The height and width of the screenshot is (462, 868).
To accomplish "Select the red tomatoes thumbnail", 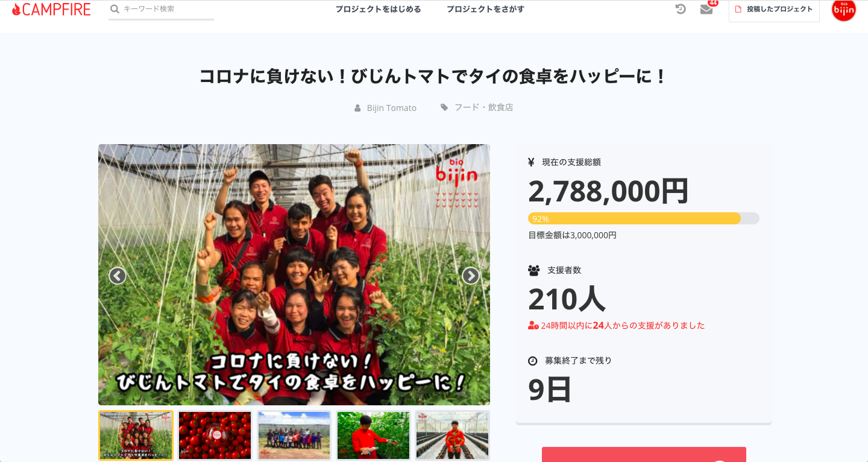I will point(215,435).
